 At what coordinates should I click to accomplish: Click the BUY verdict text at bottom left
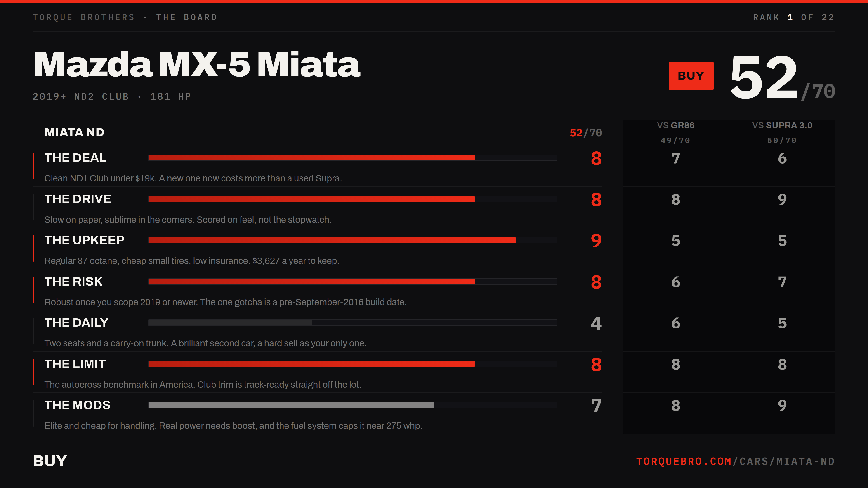click(50, 461)
